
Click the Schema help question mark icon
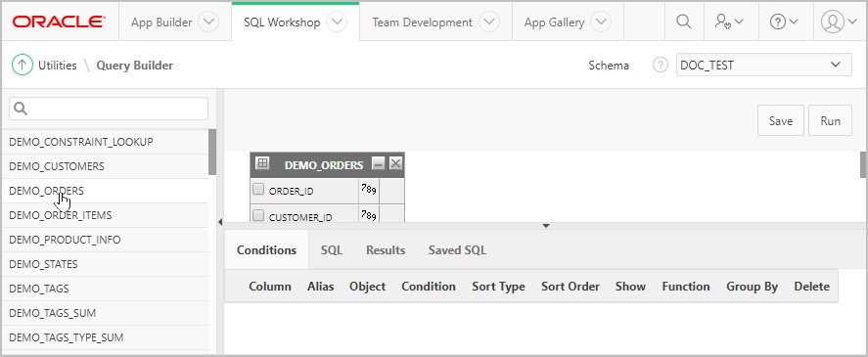tap(660, 66)
